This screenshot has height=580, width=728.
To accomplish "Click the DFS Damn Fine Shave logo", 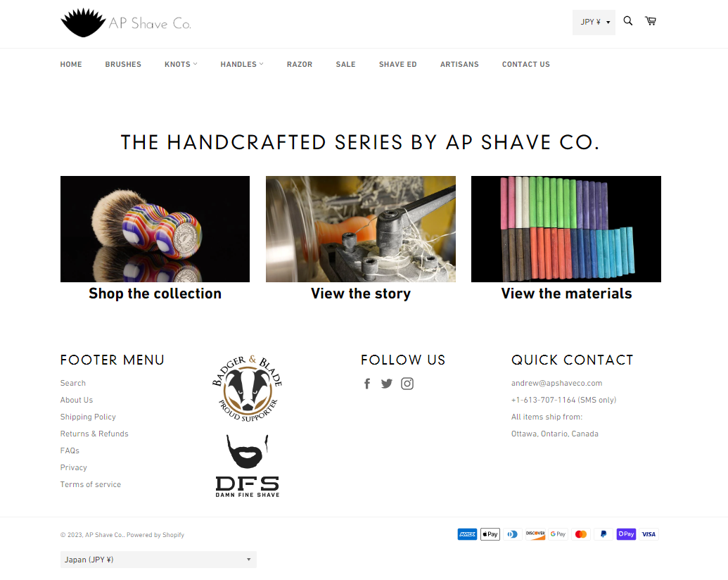I will coord(248,466).
